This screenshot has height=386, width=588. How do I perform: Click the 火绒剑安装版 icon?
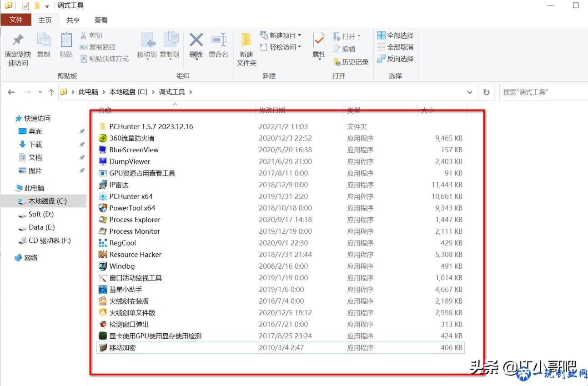[x=103, y=301]
